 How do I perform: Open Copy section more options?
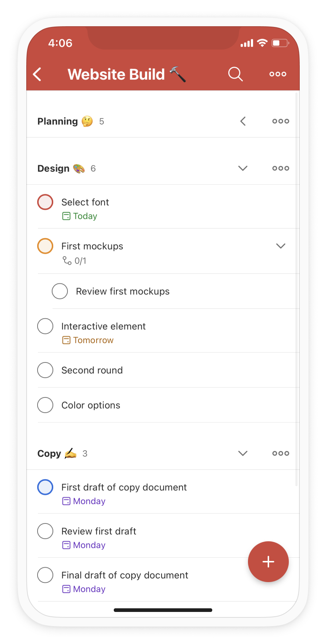(280, 453)
